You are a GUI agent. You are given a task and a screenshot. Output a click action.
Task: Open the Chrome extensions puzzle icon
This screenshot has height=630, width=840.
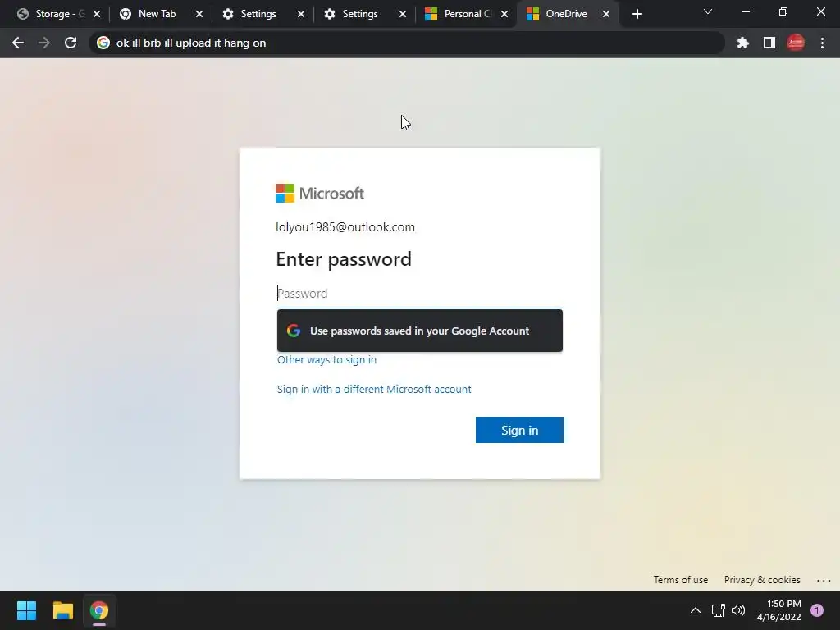pyautogui.click(x=742, y=43)
